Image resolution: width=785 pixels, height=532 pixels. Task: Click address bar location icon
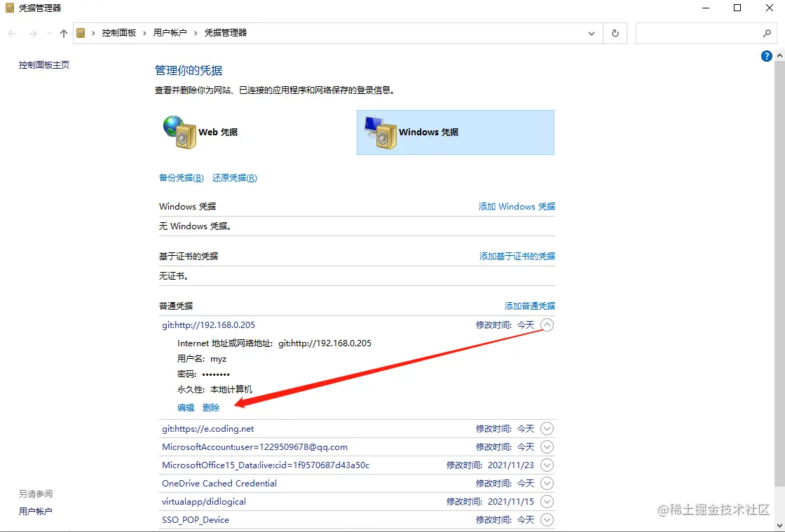coord(81,33)
